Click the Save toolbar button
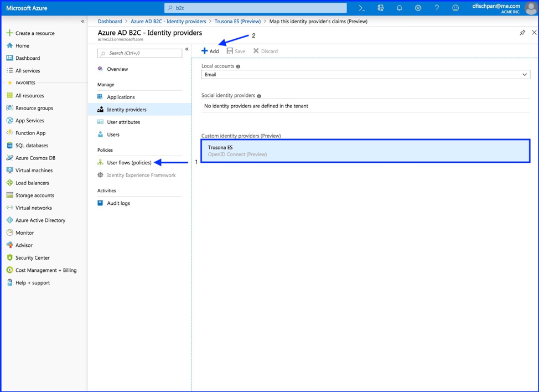This screenshot has height=392, width=539. pos(236,51)
